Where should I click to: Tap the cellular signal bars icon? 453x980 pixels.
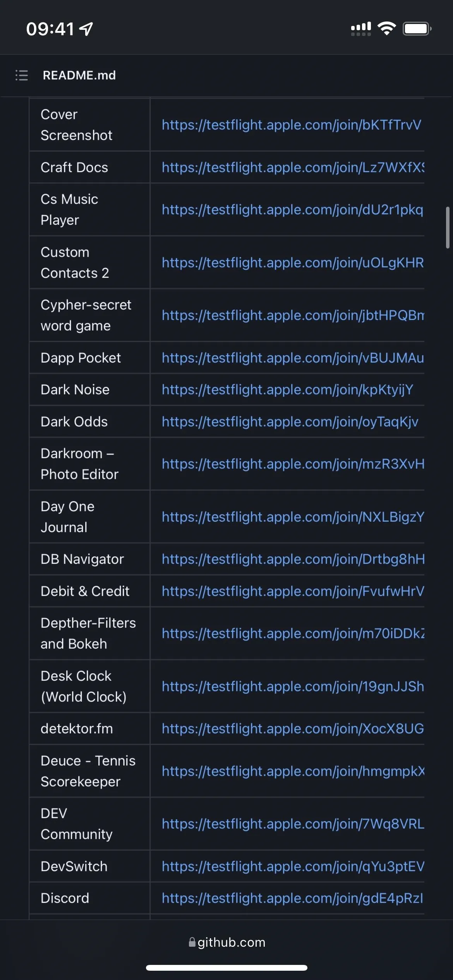[361, 29]
